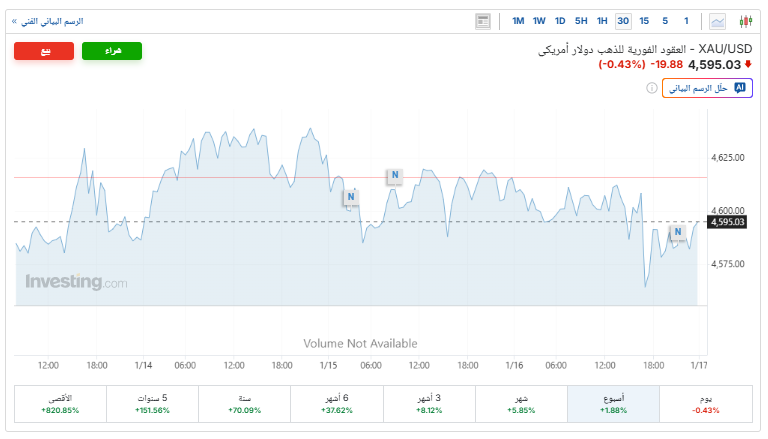Screen dimensions: 768x439
Task: Switch to area chart type
Action: 718,21
